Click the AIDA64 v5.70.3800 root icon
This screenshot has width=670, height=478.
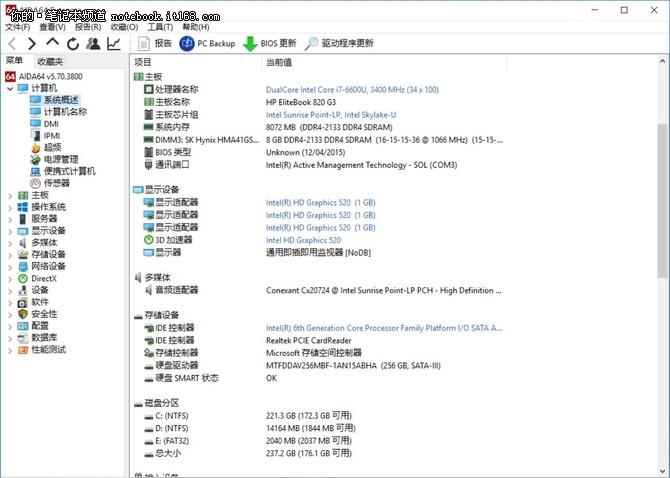pyautogui.click(x=10, y=76)
